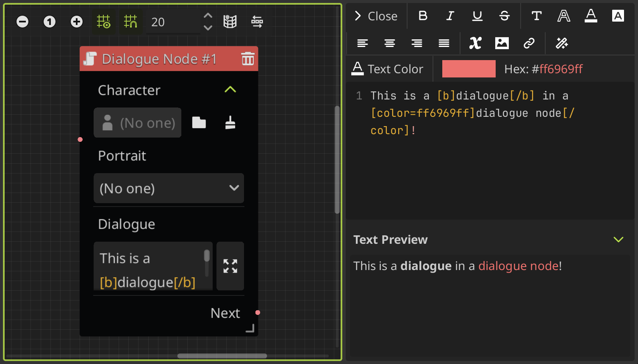The image size is (638, 364).
Task: Insert a hyperlink with the link icon
Action: pyautogui.click(x=529, y=43)
